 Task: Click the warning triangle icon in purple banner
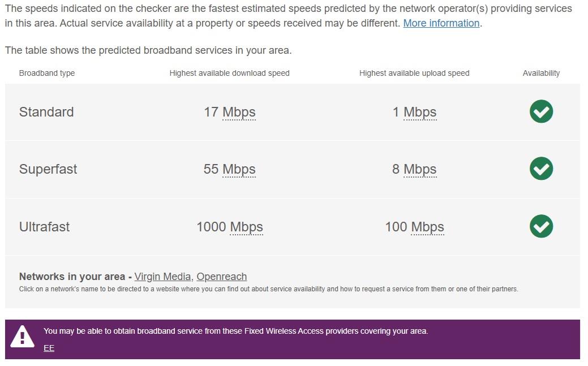click(23, 337)
